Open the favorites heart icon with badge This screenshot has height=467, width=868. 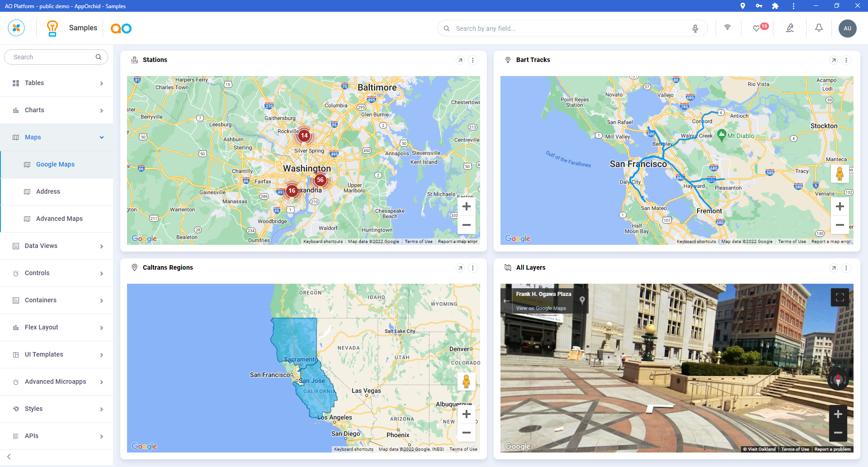pyautogui.click(x=756, y=29)
